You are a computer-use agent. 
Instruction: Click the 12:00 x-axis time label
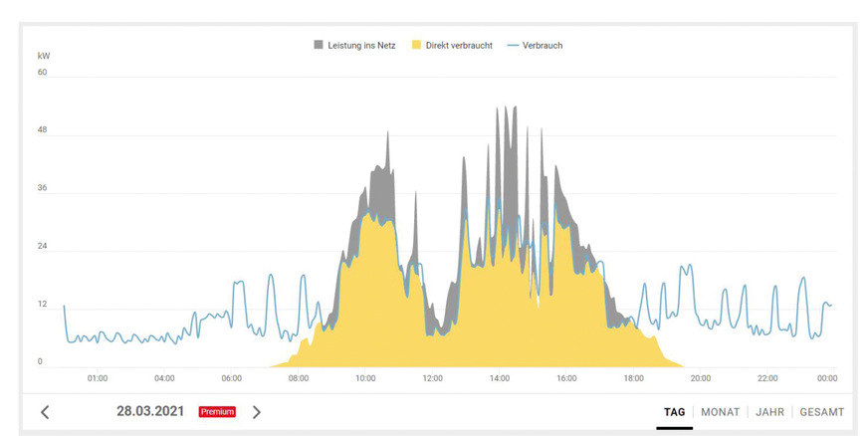pyautogui.click(x=432, y=378)
